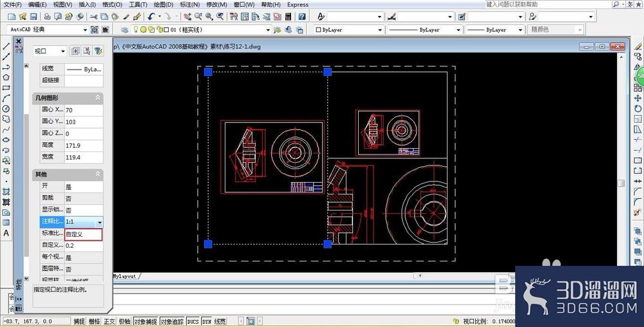Click the Open file icon

[23, 16]
